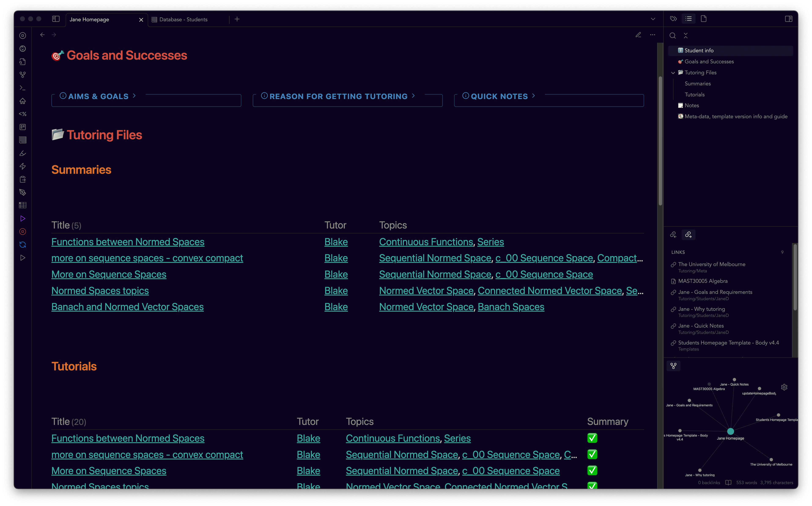Open Banach and Normed Vector Spaces summary
Viewport: 812px width, 506px height.
[127, 307]
